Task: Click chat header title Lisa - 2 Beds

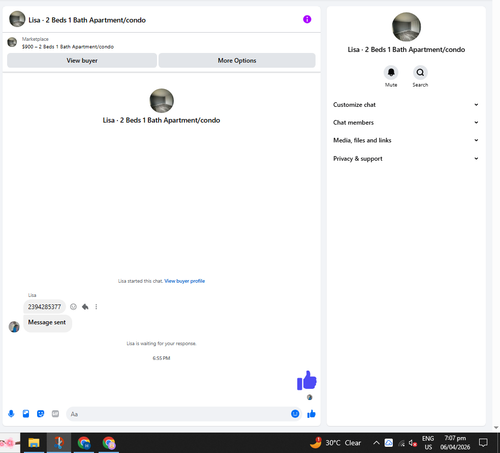Action: click(x=87, y=20)
